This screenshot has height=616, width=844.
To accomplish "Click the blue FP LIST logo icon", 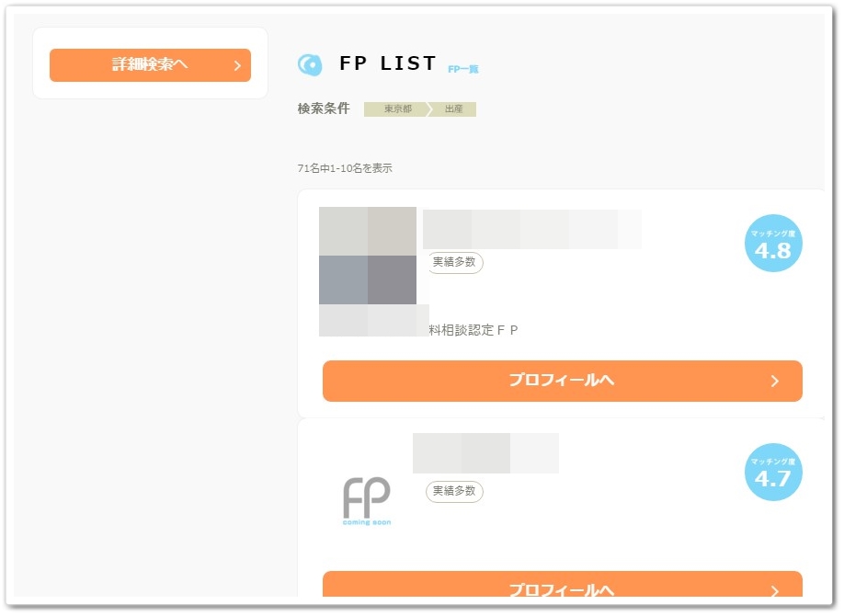I will 310,65.
